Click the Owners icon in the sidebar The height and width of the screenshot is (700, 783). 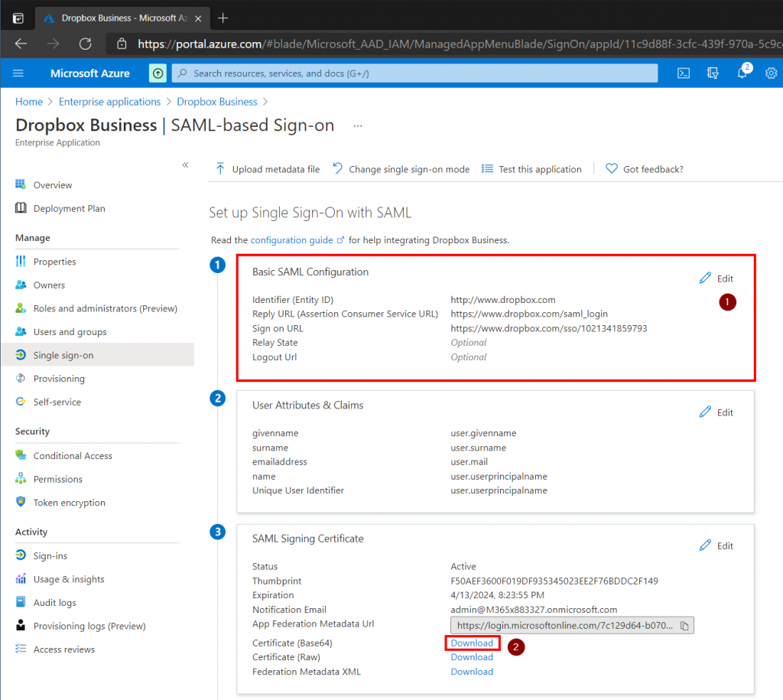tap(21, 285)
